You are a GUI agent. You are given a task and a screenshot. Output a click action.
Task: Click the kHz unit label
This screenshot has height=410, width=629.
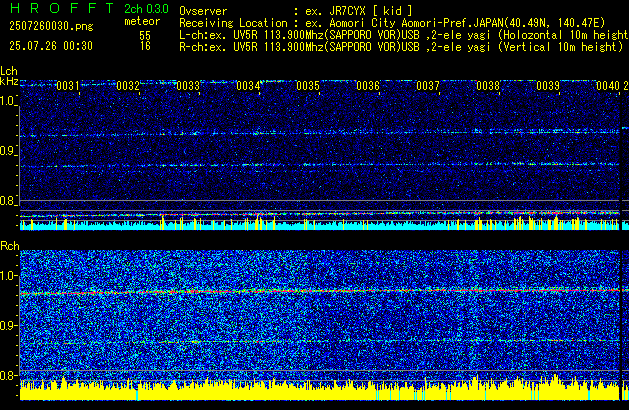point(9,81)
